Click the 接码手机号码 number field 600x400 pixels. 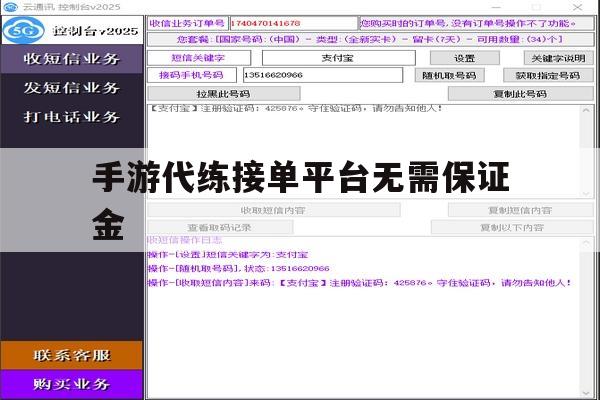pyautogui.click(x=323, y=75)
